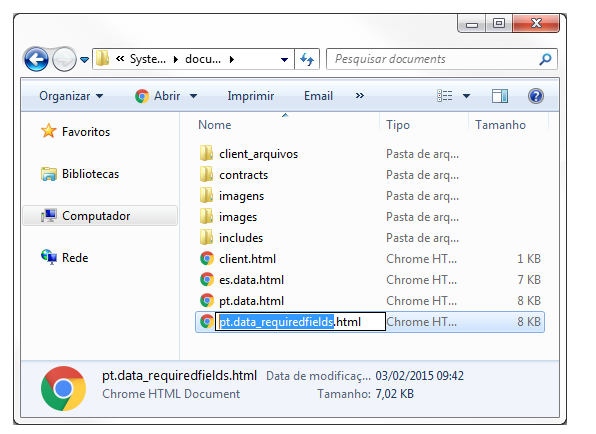The height and width of the screenshot is (434, 596).
Task: Select the 'images' folder name
Action: click(238, 217)
